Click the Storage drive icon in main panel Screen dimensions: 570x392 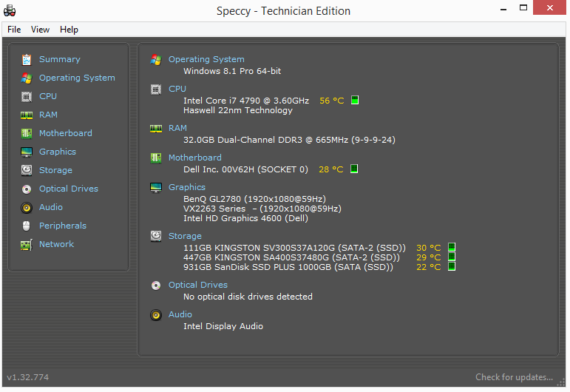coord(156,237)
